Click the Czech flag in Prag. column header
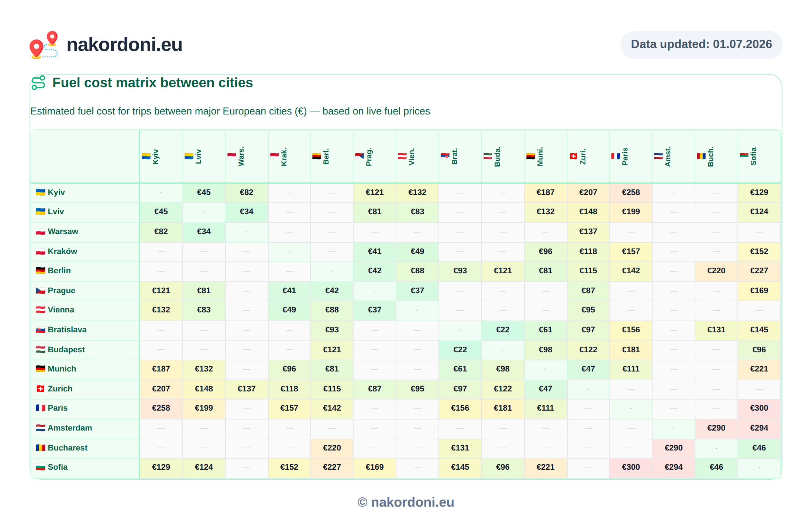 coord(359,156)
